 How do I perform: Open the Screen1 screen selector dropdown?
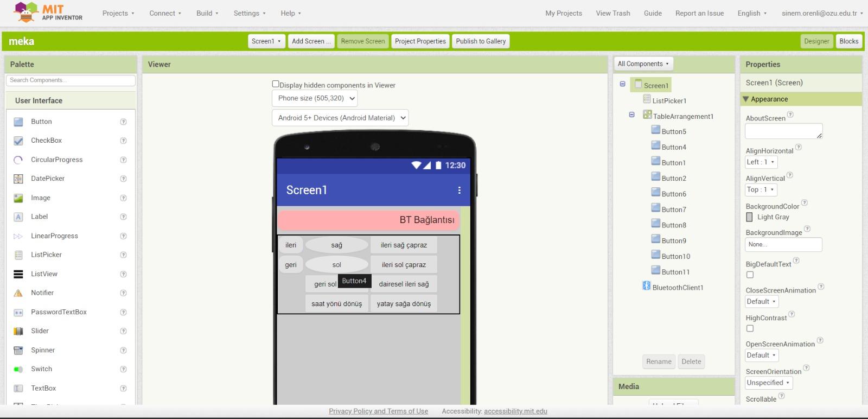pos(266,41)
